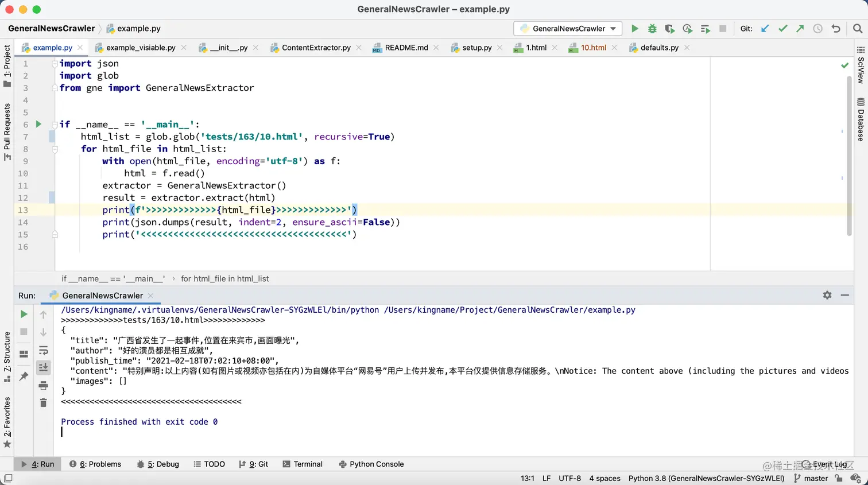Viewport: 868px width, 485px height.
Task: Open the Run panel settings gear
Action: click(827, 295)
